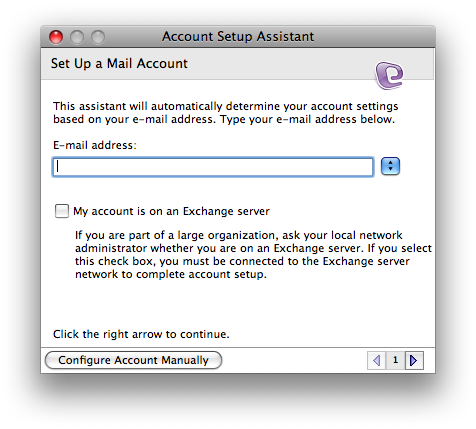This screenshot has height=429, width=476.
Task: Click the 'Set Up a Mail Account' heading
Action: 119,64
